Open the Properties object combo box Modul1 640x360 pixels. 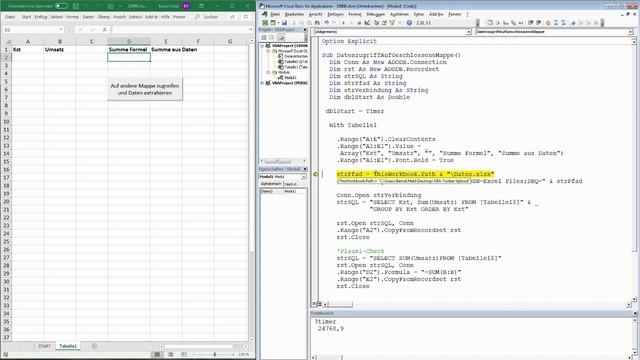coord(282,176)
